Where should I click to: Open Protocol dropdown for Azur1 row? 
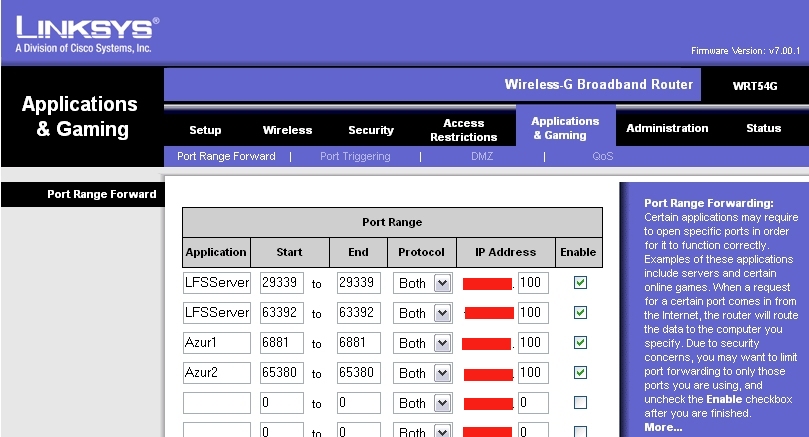click(x=423, y=343)
